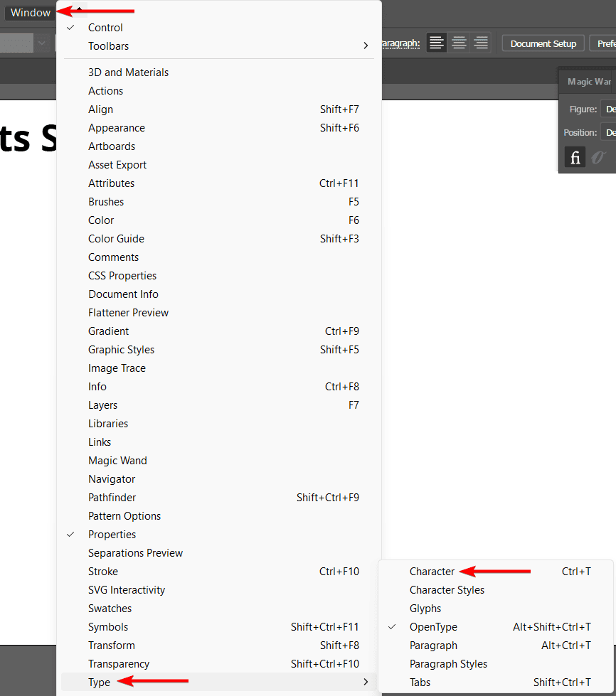The width and height of the screenshot is (616, 696).
Task: Uncheck the Control panel menu item
Action: click(x=105, y=28)
